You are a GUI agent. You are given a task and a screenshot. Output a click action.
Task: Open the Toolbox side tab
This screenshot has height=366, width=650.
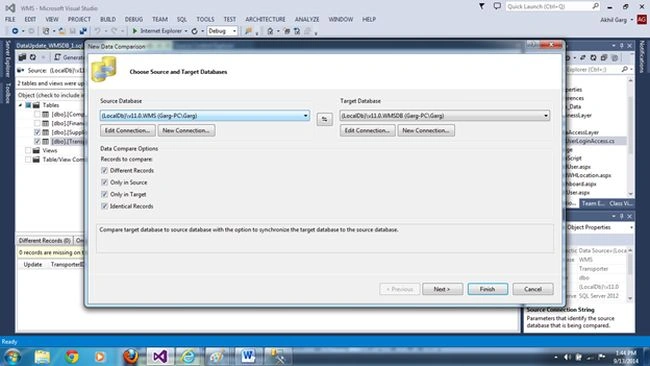(7, 93)
